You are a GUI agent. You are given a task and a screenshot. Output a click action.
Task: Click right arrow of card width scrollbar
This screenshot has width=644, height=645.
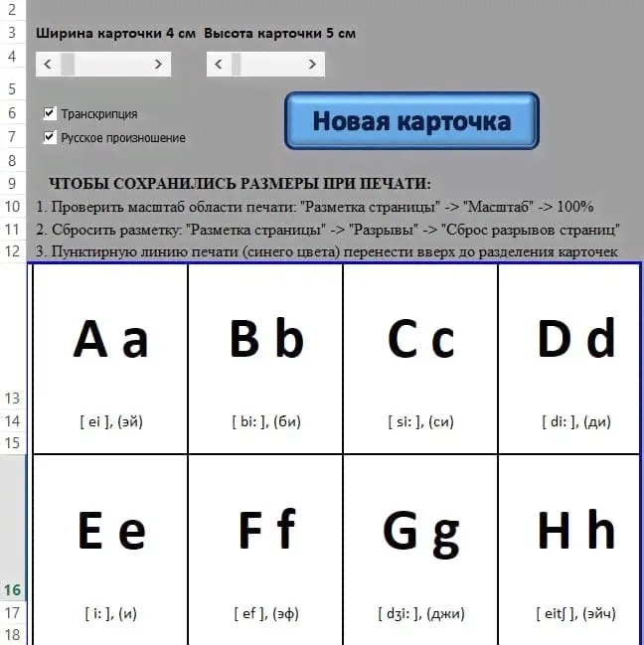159,65
